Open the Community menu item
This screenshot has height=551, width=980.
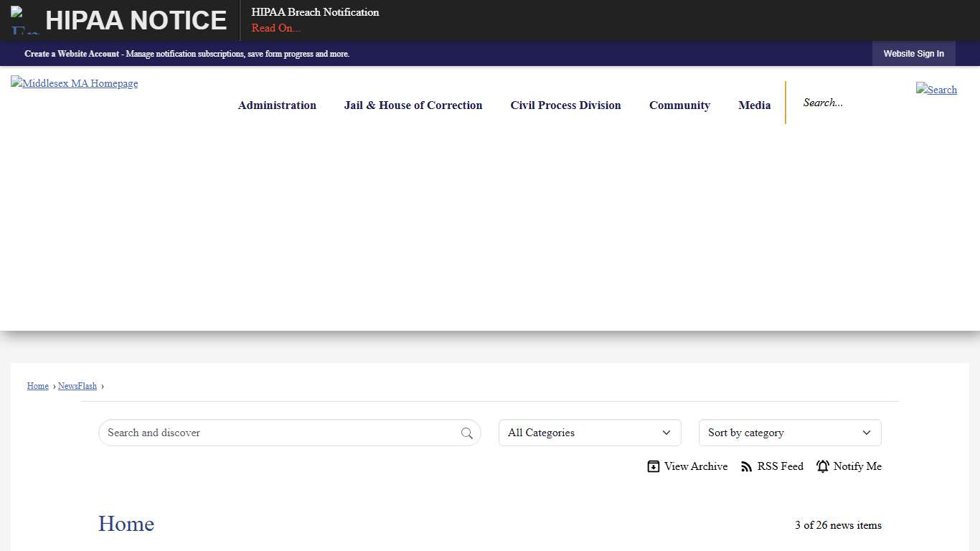pos(679,105)
